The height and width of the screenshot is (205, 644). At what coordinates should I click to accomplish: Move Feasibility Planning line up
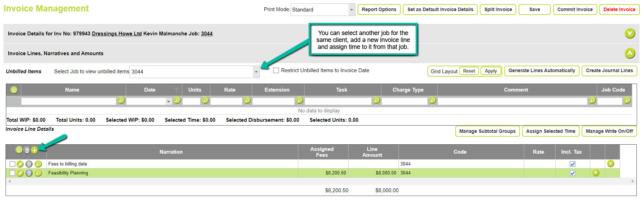pyautogui.click(x=596, y=172)
